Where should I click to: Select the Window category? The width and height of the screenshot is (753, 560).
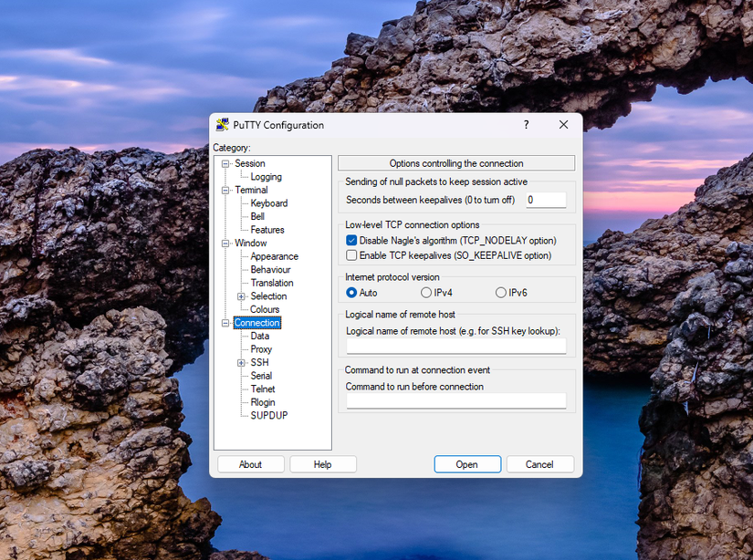(251, 243)
